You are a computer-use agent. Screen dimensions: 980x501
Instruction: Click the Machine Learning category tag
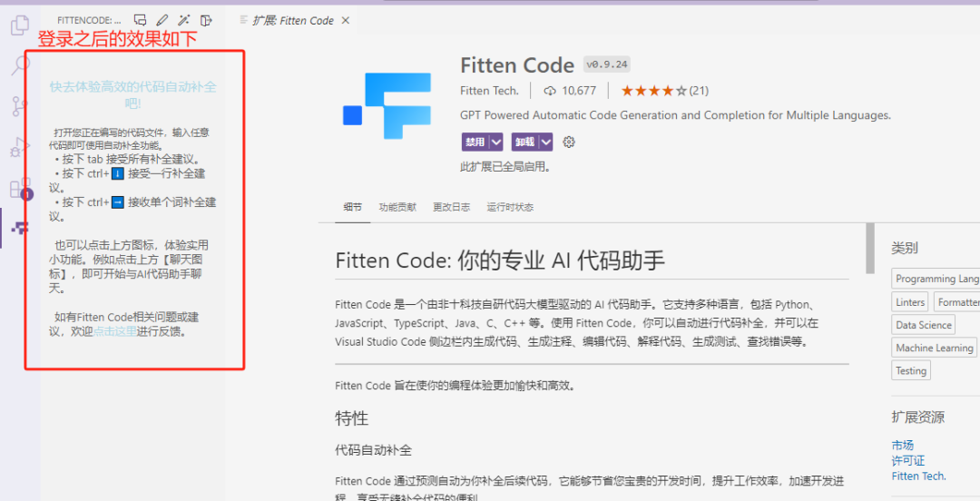pyautogui.click(x=935, y=348)
